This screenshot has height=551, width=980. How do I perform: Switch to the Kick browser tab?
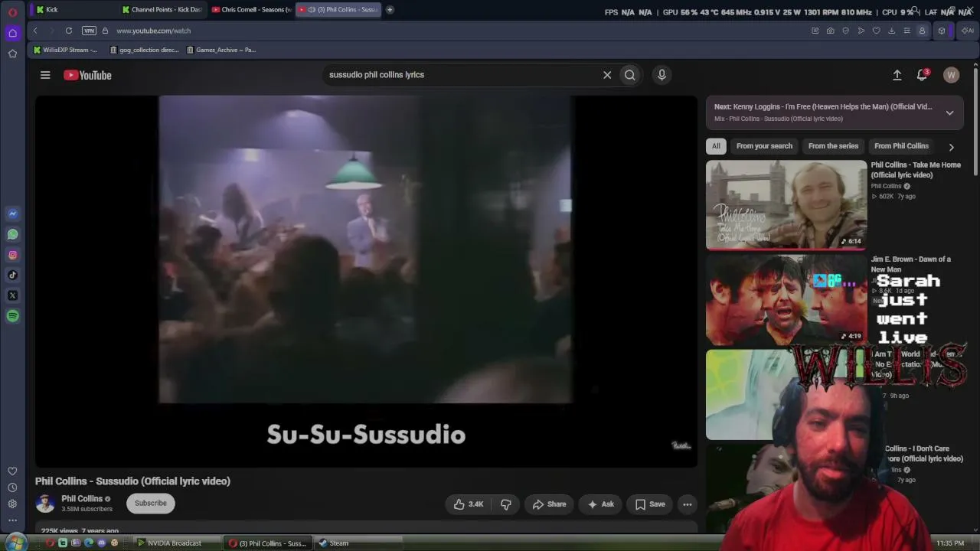(x=74, y=9)
